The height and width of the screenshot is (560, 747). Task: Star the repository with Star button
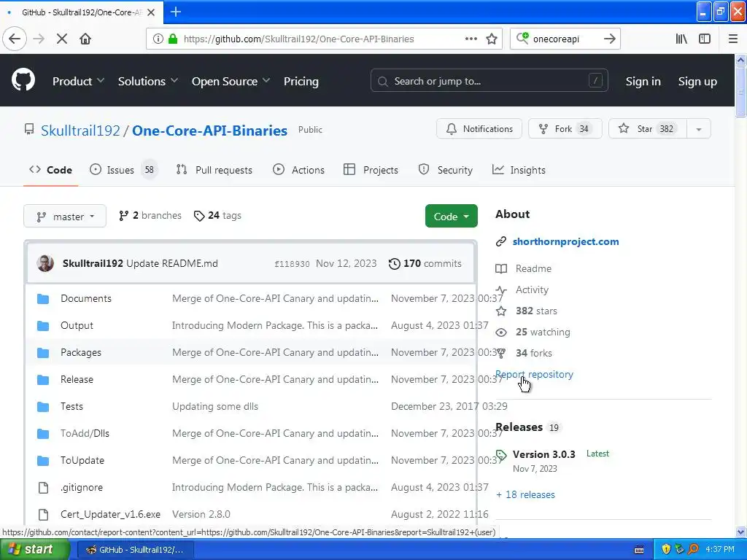point(648,129)
